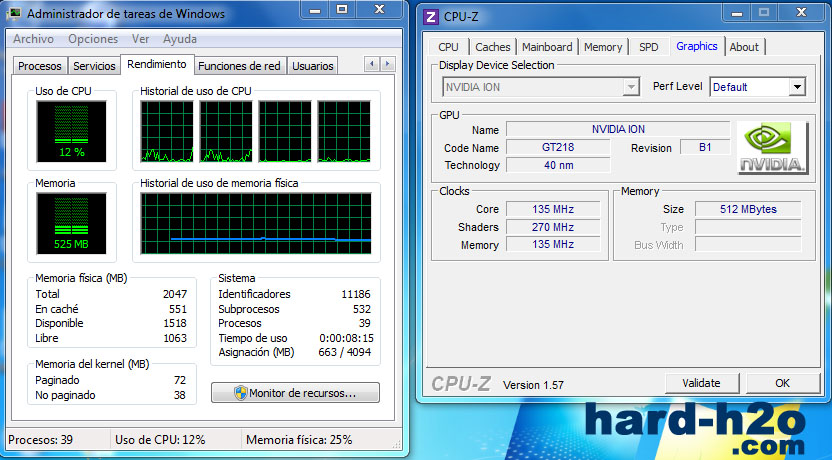
Task: Click the fourth CPU usage history graph
Action: (x=344, y=131)
